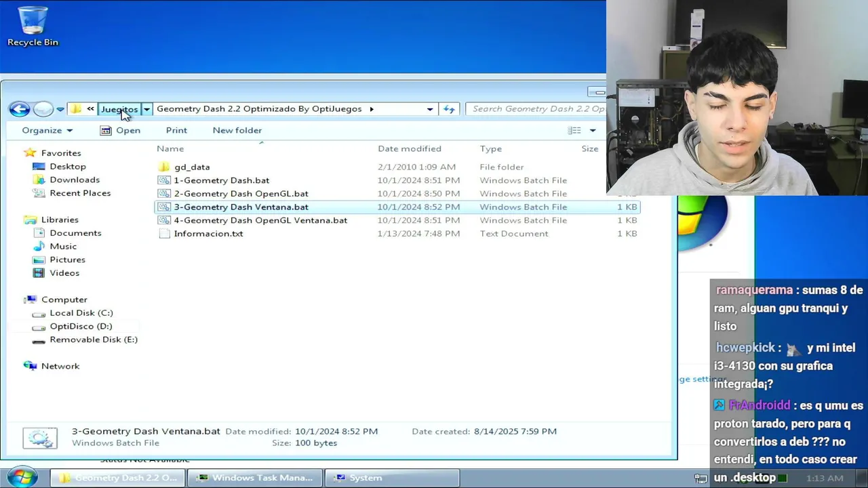Image resolution: width=868 pixels, height=488 pixels.
Task: Click Print in the toolbar
Action: pos(176,130)
